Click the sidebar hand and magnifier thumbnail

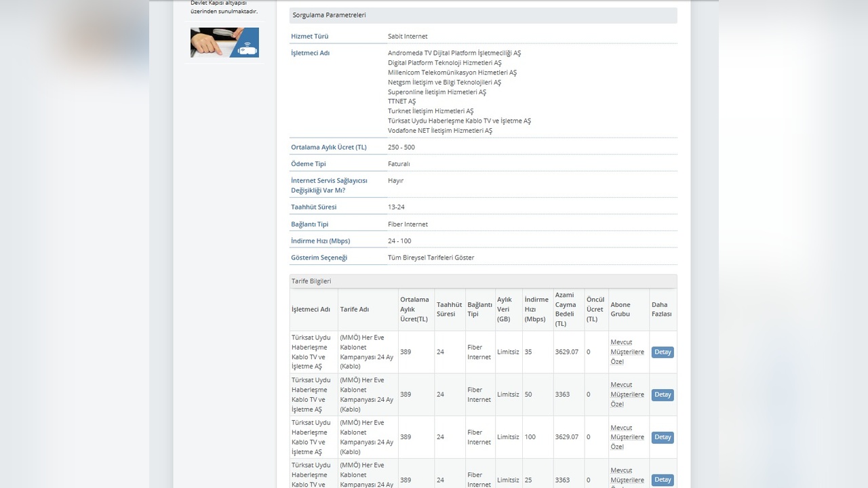tap(224, 42)
